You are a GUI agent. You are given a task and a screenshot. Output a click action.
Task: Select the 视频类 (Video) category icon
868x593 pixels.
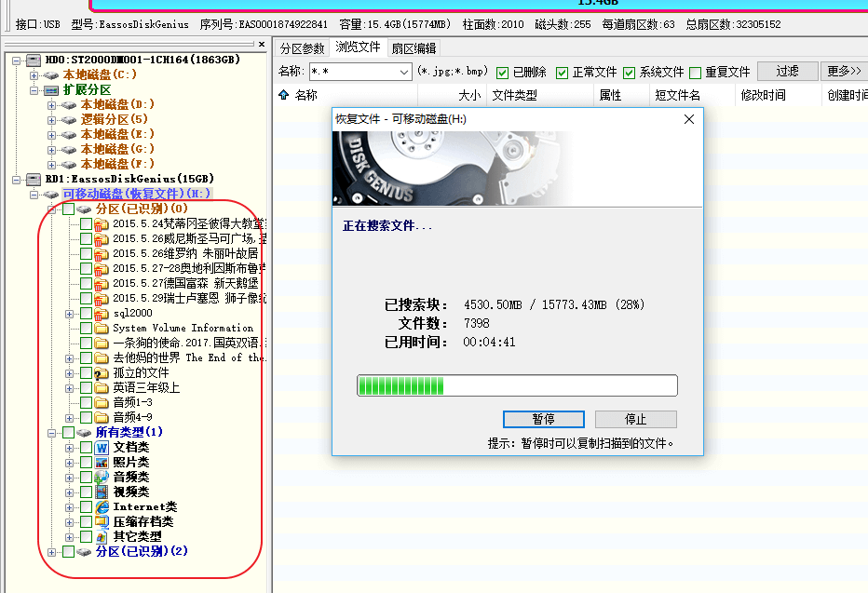coord(102,492)
